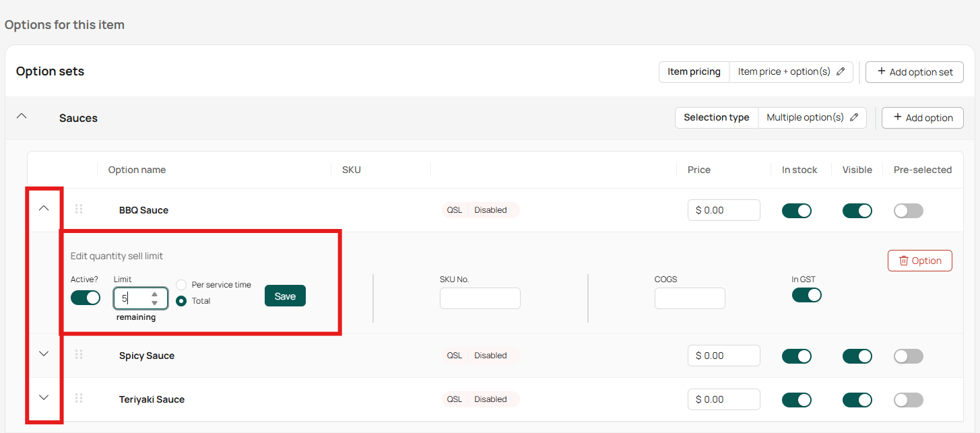Viewport: 980px width, 433px height.
Task: Click Add option set button
Action: (x=915, y=72)
